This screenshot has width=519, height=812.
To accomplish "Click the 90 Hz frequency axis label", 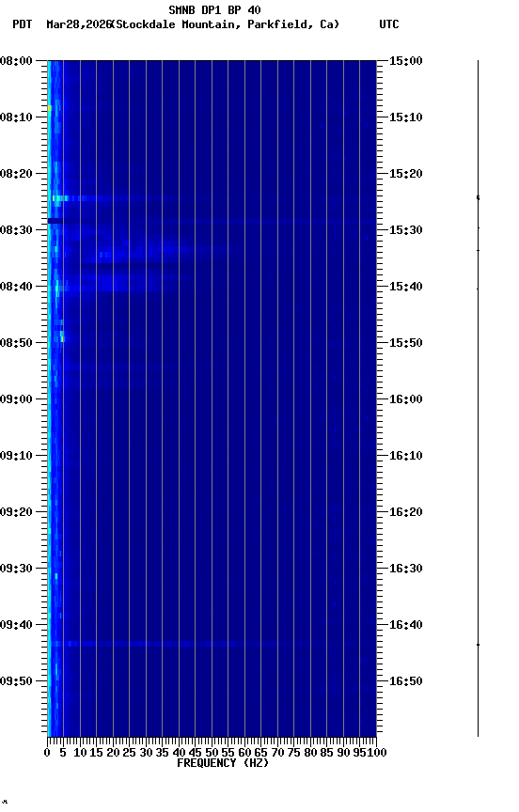I will (343, 753).
